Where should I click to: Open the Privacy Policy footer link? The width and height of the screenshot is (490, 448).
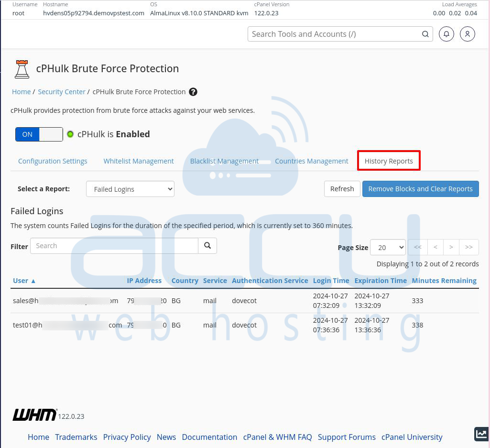point(127,437)
